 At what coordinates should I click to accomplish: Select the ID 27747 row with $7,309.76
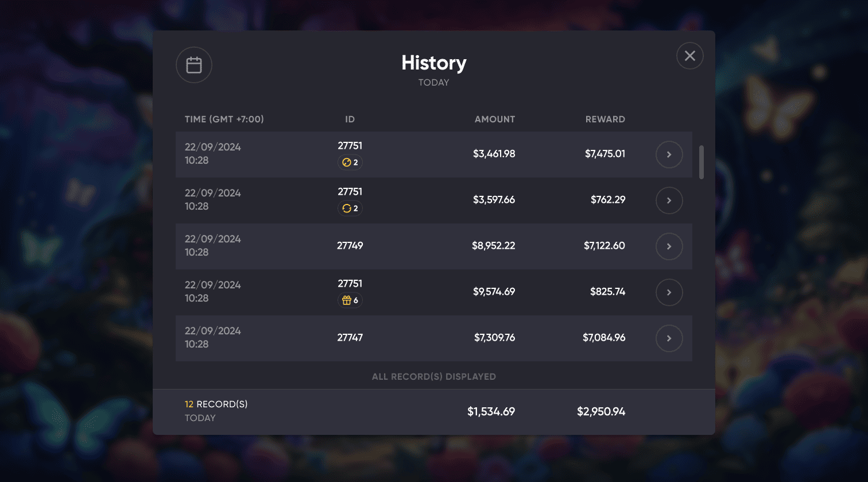[x=434, y=338]
